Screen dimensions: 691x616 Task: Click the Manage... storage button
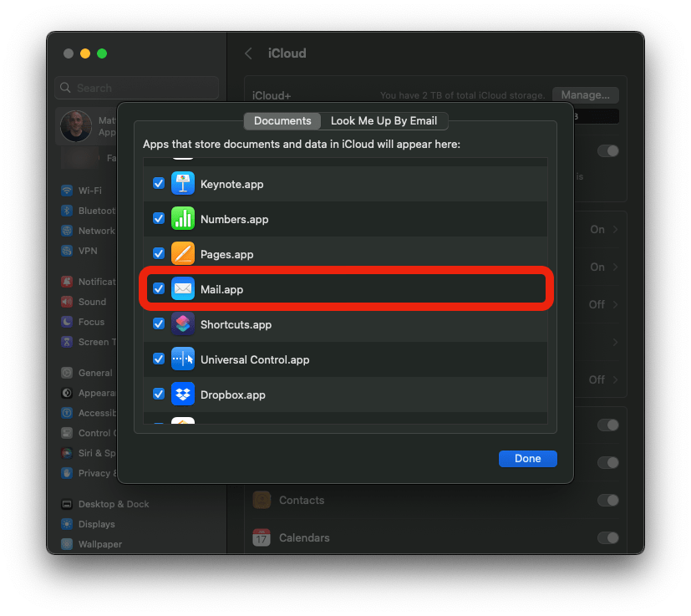pos(590,95)
